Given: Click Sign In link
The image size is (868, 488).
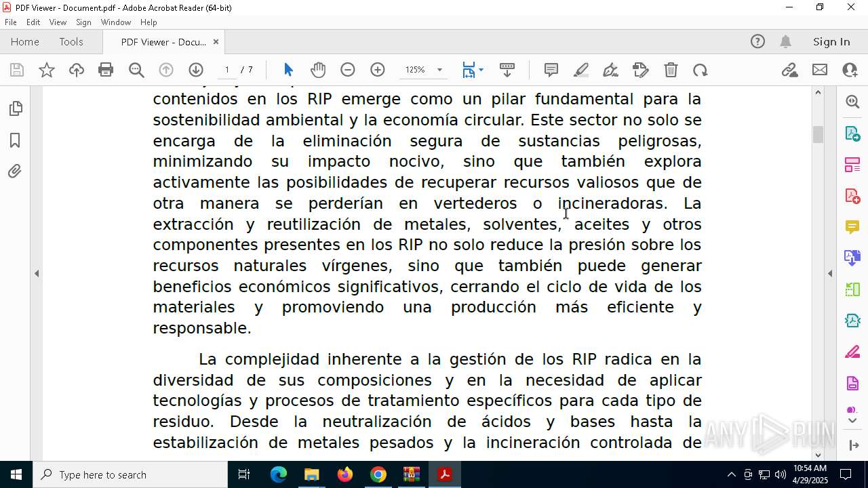Looking at the screenshot, I should coord(831,41).
